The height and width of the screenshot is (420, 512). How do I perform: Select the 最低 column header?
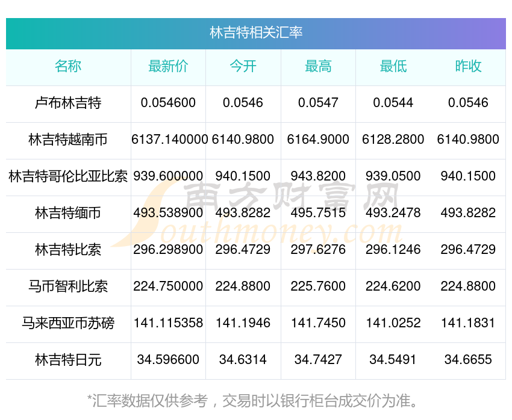pos(393,67)
